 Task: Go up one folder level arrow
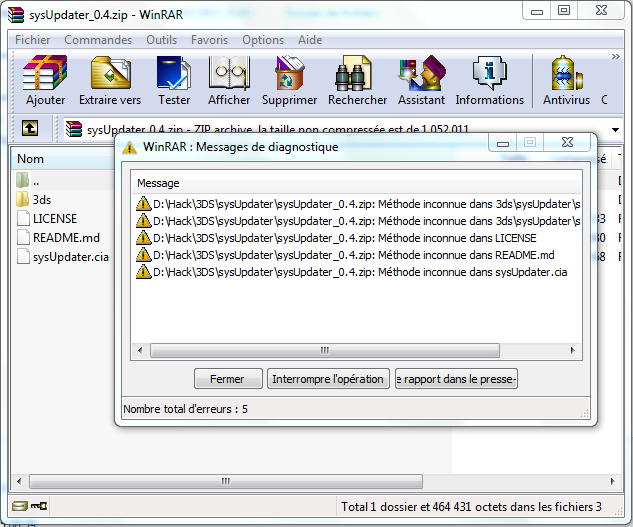point(30,128)
